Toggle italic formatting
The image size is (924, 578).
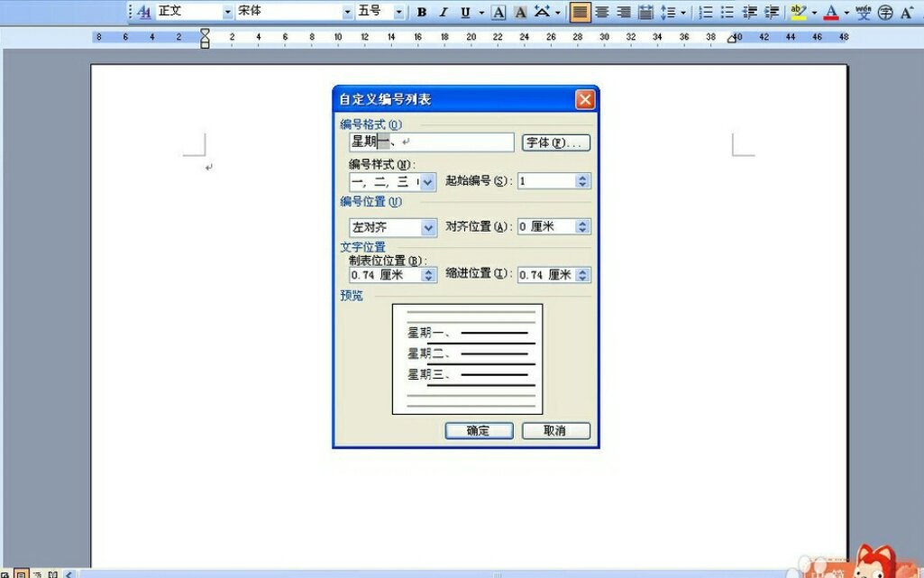[x=443, y=12]
